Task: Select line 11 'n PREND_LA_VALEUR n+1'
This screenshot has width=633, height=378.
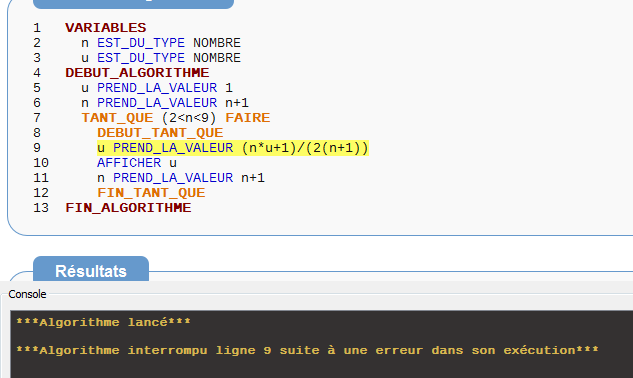Action: click(x=181, y=178)
